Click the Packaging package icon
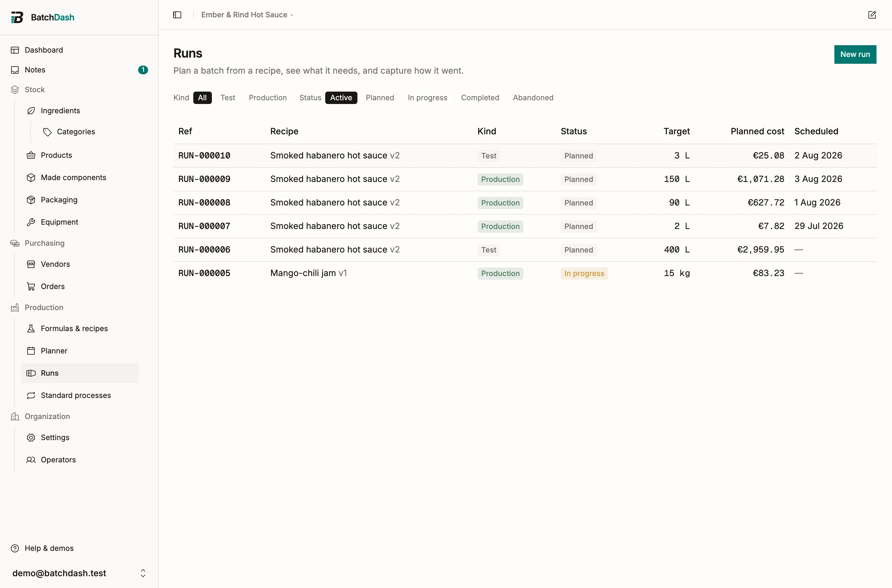The width and height of the screenshot is (892, 588). tap(31, 200)
